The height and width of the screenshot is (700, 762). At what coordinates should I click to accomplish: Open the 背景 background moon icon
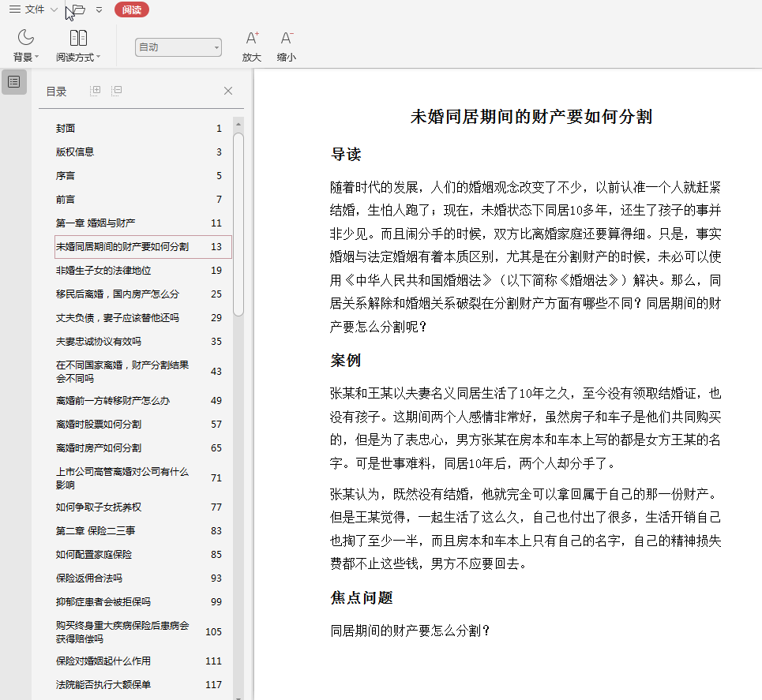25,38
